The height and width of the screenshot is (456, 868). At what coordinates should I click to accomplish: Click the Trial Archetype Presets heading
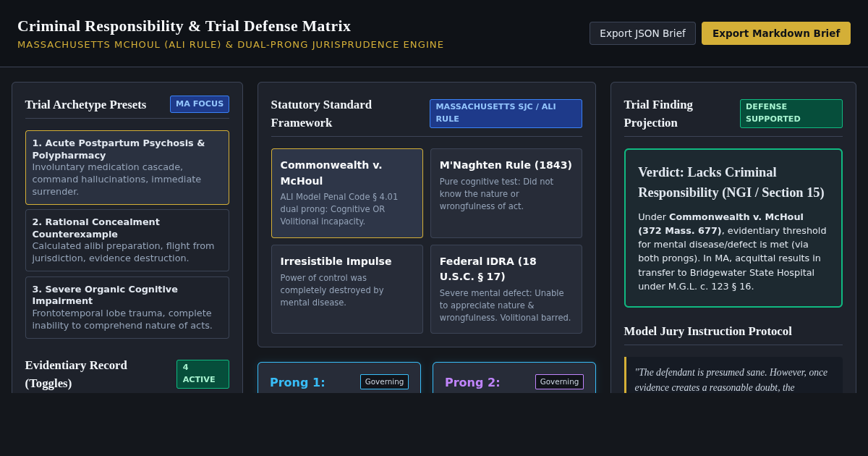coord(85,104)
